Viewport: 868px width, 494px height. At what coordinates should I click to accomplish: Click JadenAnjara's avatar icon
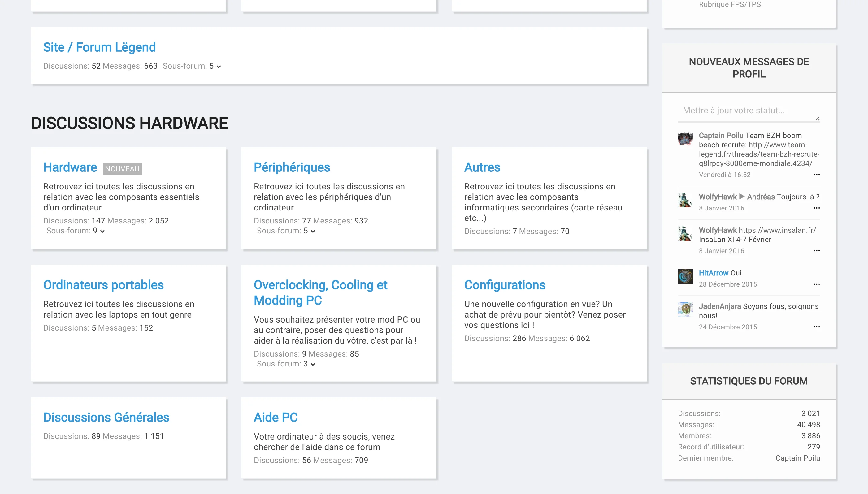[x=685, y=309]
